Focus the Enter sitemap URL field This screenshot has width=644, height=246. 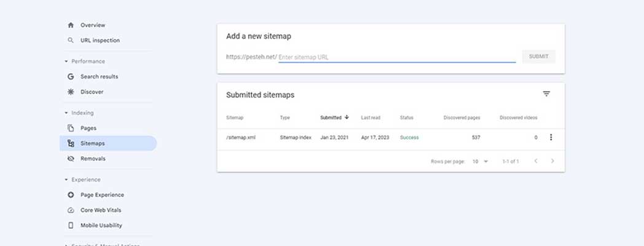tap(396, 57)
